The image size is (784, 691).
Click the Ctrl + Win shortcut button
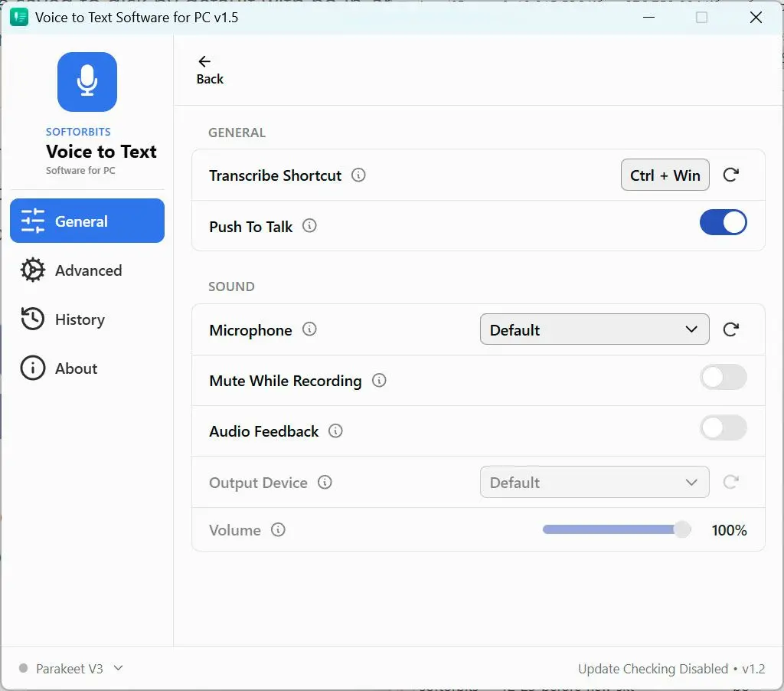(665, 175)
